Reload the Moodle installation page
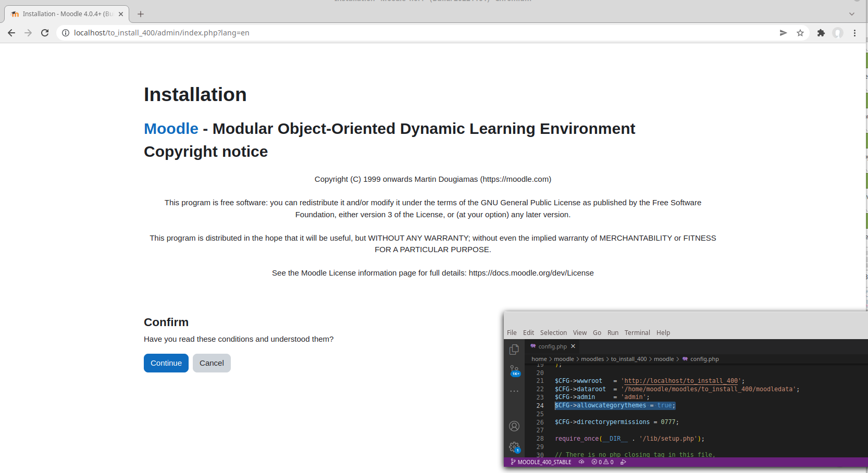The height and width of the screenshot is (473, 868). tap(45, 33)
